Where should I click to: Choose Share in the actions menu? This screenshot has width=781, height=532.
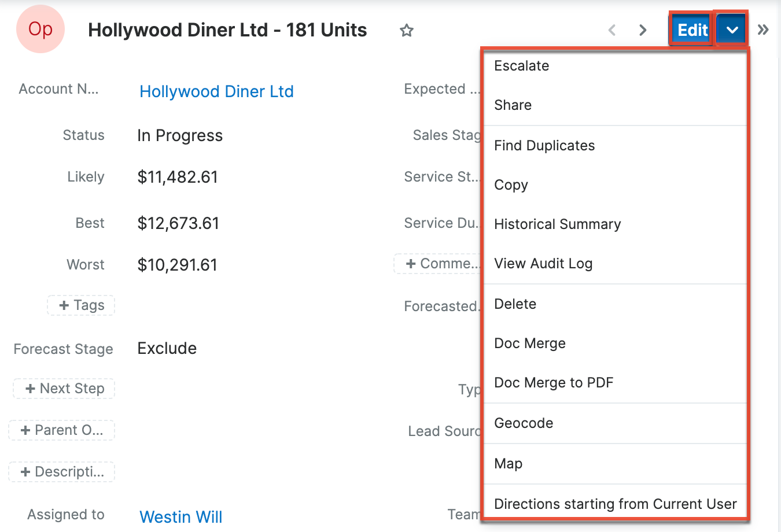click(513, 105)
